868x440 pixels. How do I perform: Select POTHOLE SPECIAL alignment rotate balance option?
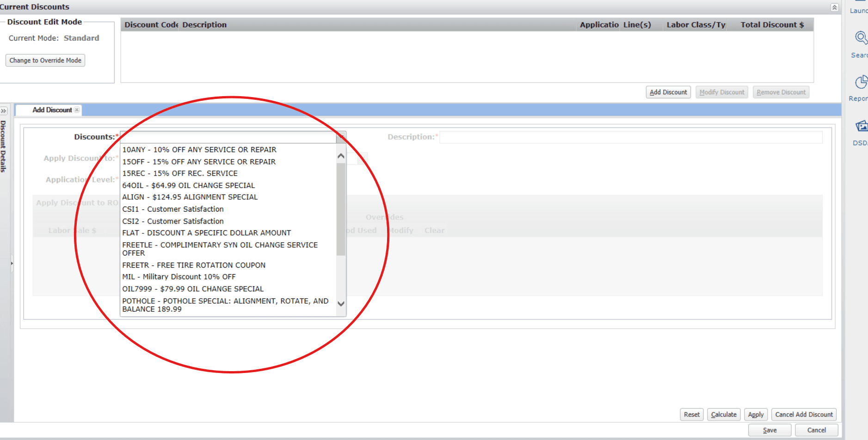click(225, 305)
